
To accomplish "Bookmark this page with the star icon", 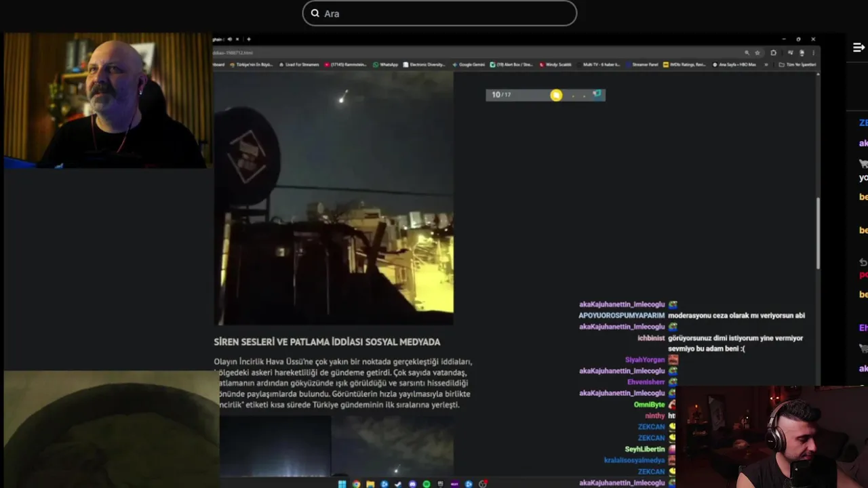I will pos(757,53).
